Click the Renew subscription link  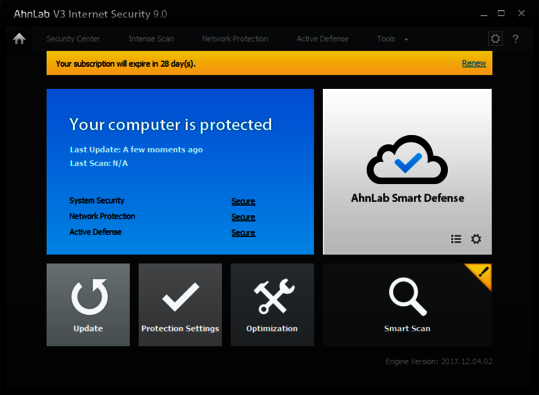pos(474,64)
